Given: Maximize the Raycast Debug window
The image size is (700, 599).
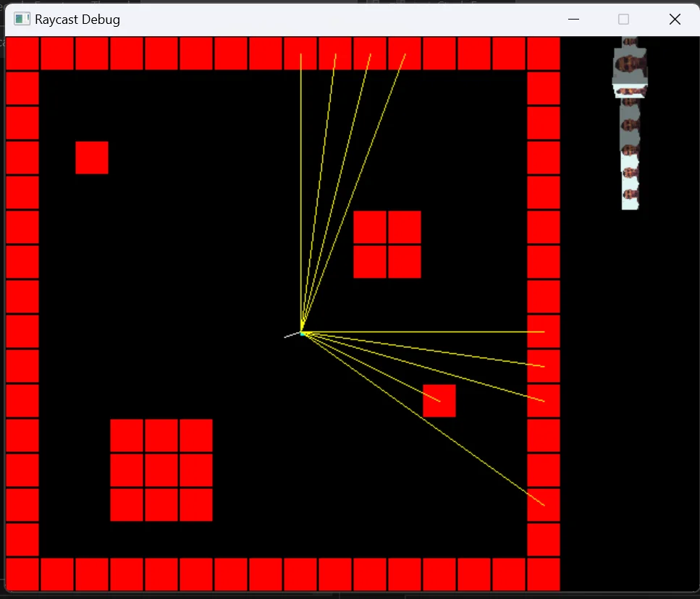Looking at the screenshot, I should [x=623, y=20].
